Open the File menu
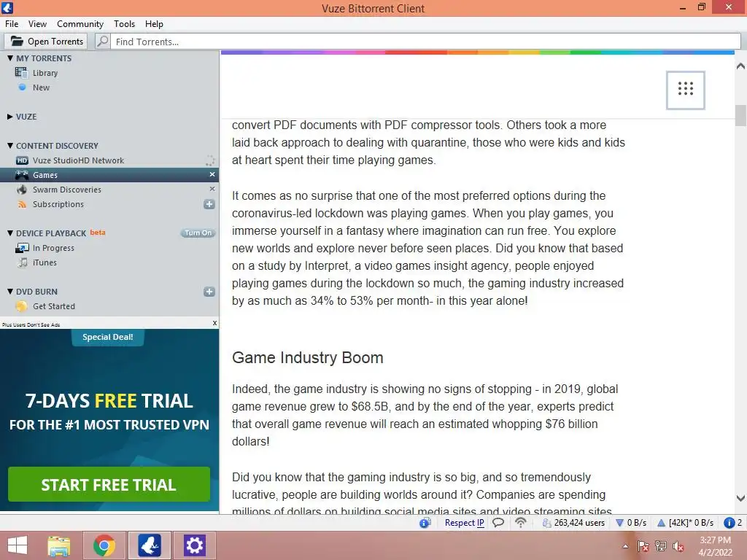 12,24
